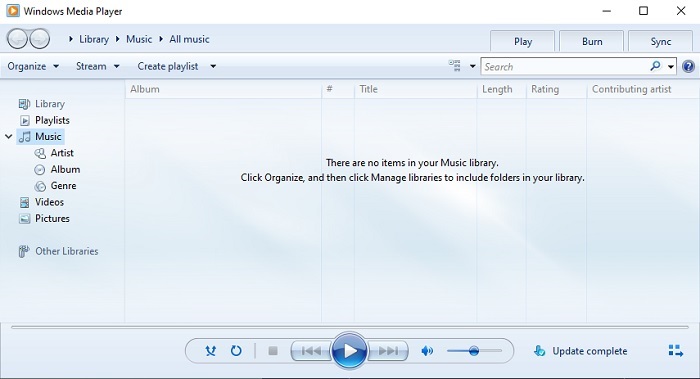Screen dimensions: 700x379
Task: Sort by track number # column
Action: 338,89
